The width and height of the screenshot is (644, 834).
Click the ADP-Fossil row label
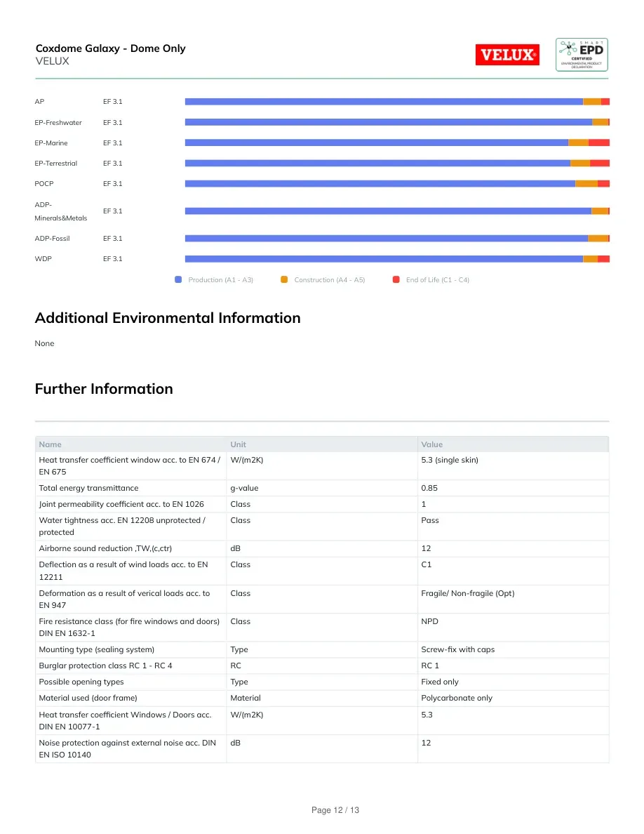click(52, 238)
